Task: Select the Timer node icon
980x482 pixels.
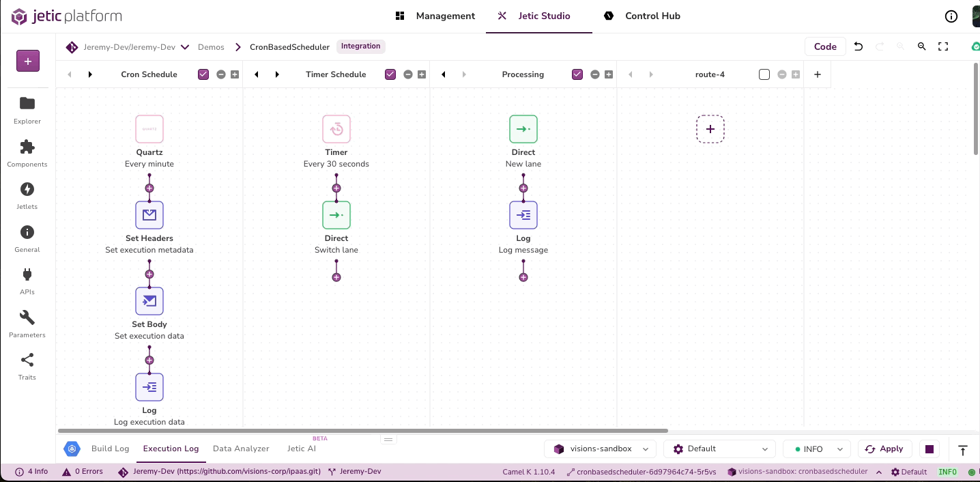Action: [336, 129]
